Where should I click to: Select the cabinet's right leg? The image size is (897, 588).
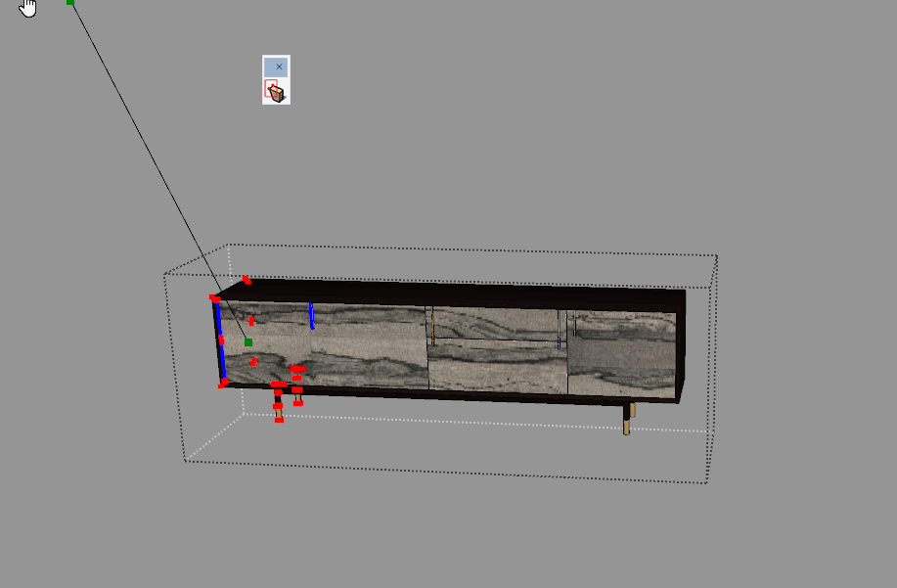point(628,418)
